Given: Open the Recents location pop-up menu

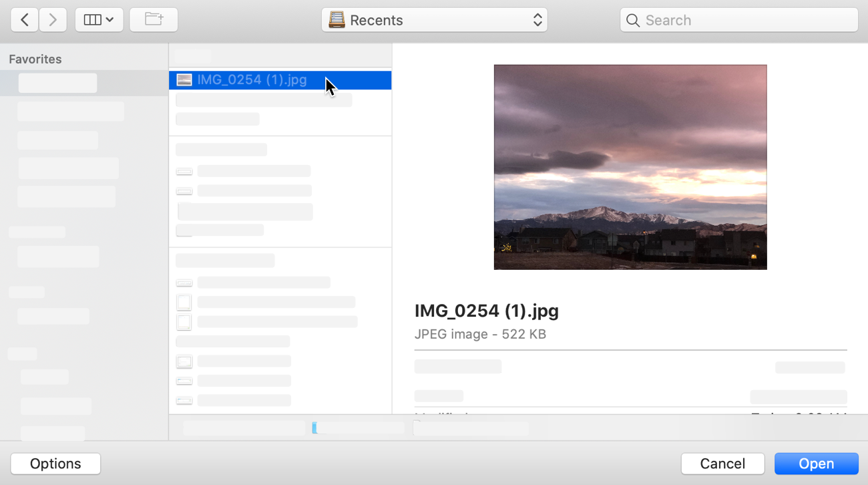Looking at the screenshot, I should (435, 20).
